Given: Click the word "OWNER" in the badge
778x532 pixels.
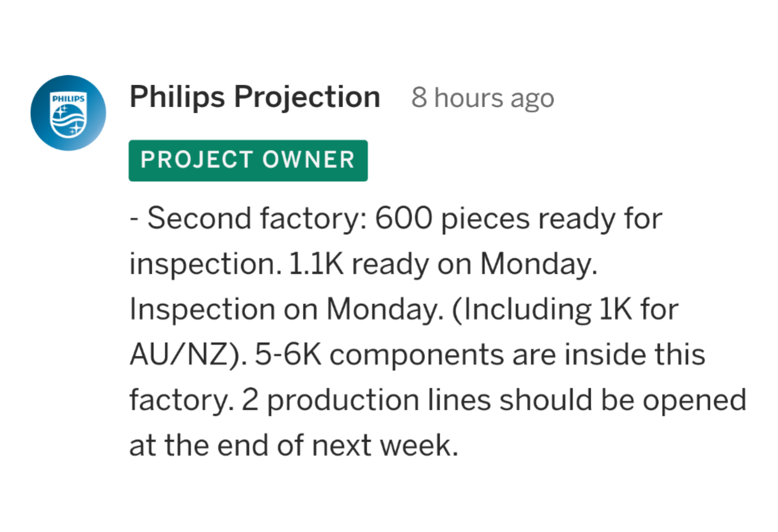Looking at the screenshot, I should (x=308, y=160).
